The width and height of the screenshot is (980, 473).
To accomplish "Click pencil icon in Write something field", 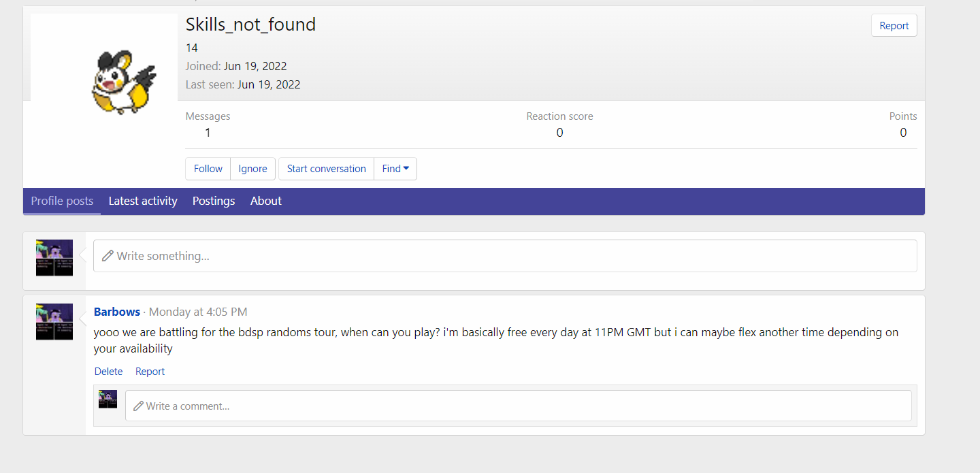I will pos(107,256).
